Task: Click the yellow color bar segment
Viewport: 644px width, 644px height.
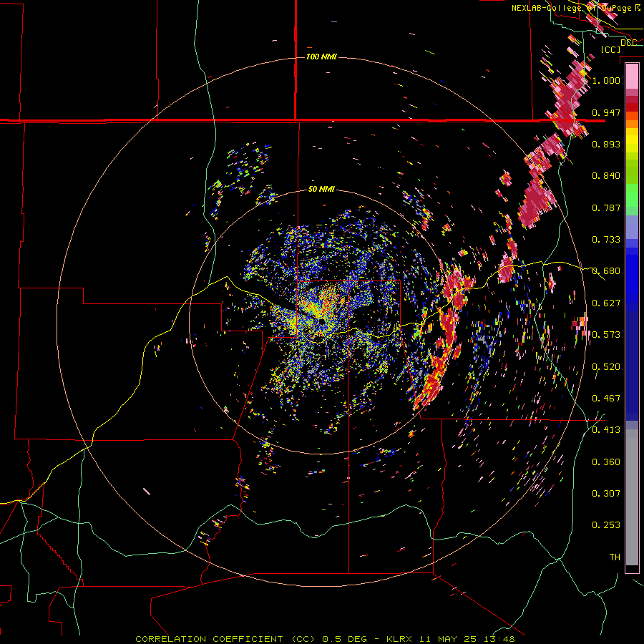Action: [632, 140]
